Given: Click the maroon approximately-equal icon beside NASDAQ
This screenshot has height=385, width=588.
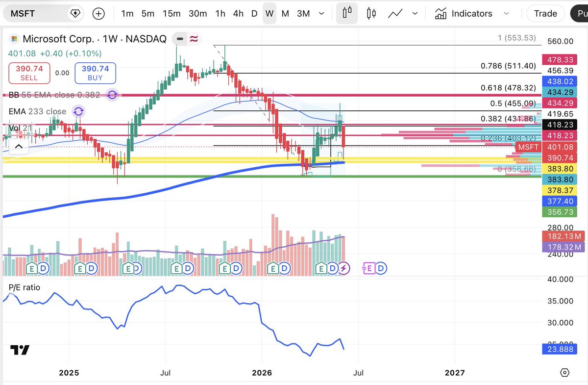Looking at the screenshot, I should point(194,39).
